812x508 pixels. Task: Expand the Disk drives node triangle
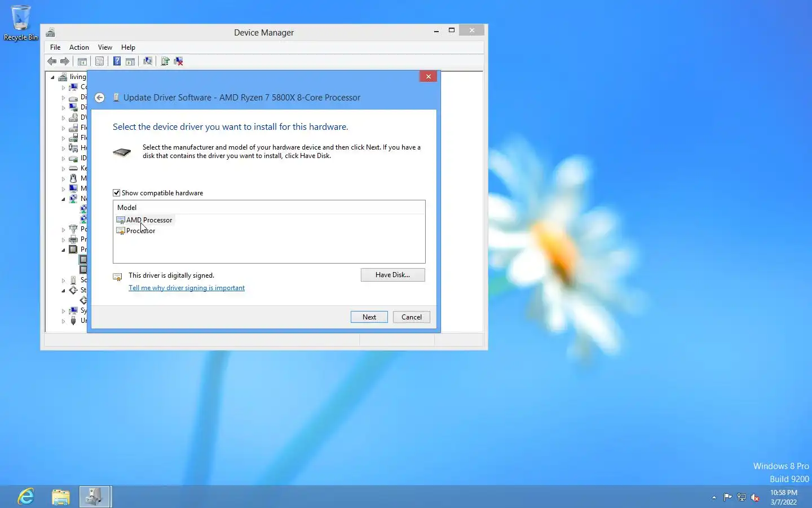63,98
